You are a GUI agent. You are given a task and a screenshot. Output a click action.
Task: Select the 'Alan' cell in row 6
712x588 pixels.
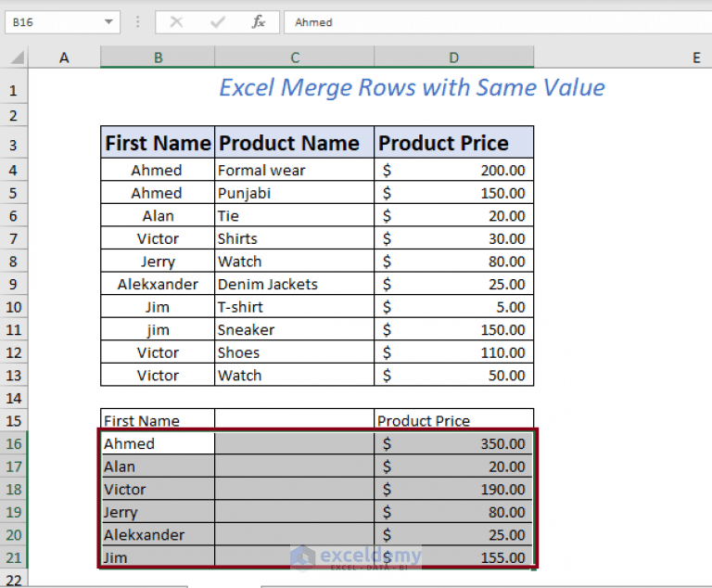click(158, 215)
